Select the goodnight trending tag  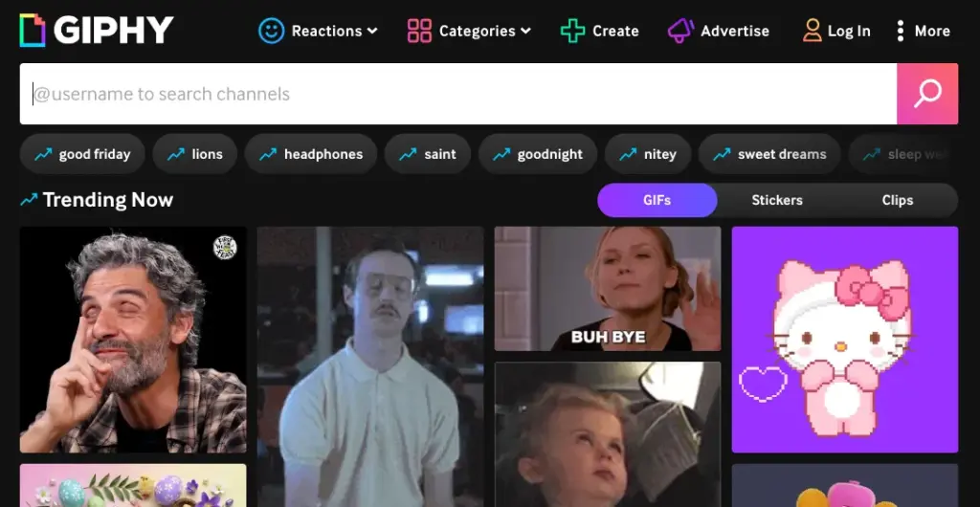click(538, 154)
